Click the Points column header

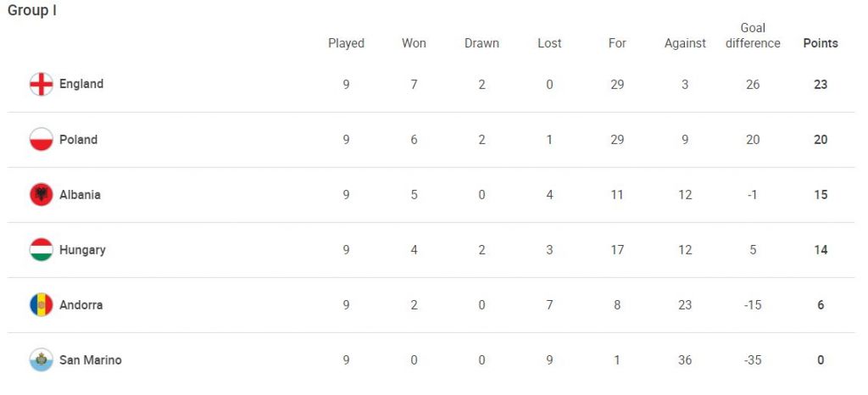[820, 43]
